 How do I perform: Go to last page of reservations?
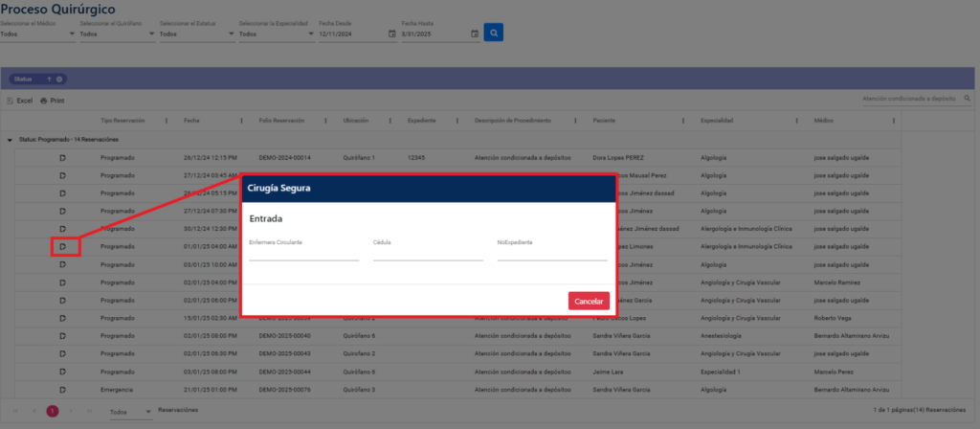(x=90, y=411)
